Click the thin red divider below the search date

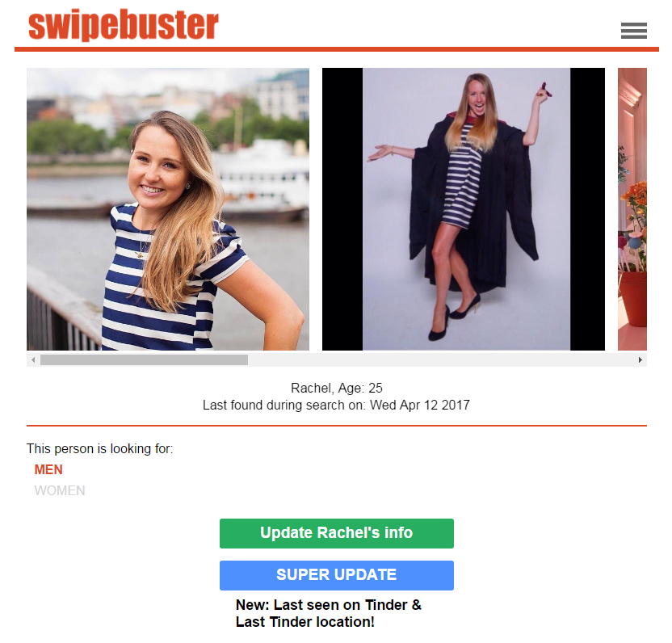tap(337, 426)
